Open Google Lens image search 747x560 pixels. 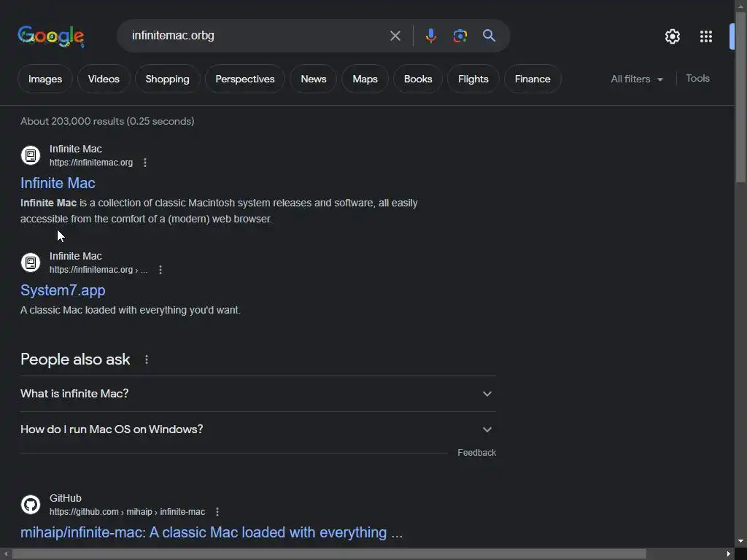pos(460,36)
